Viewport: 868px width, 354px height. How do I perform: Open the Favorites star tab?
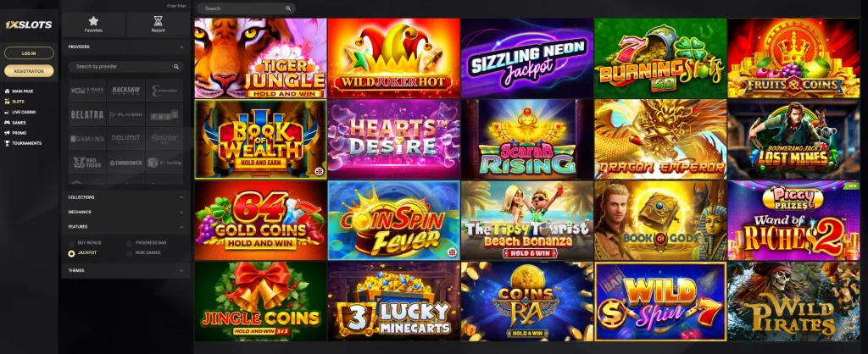tap(93, 25)
